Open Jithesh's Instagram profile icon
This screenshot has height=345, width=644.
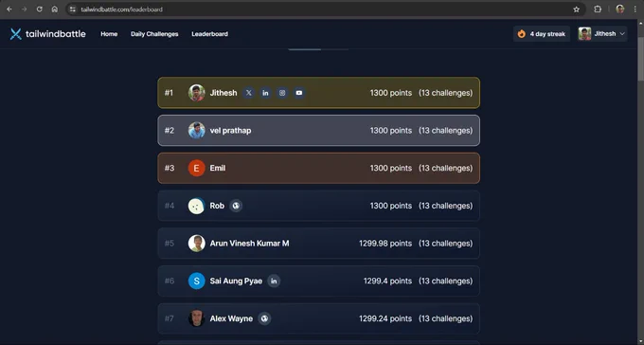pyautogui.click(x=282, y=93)
